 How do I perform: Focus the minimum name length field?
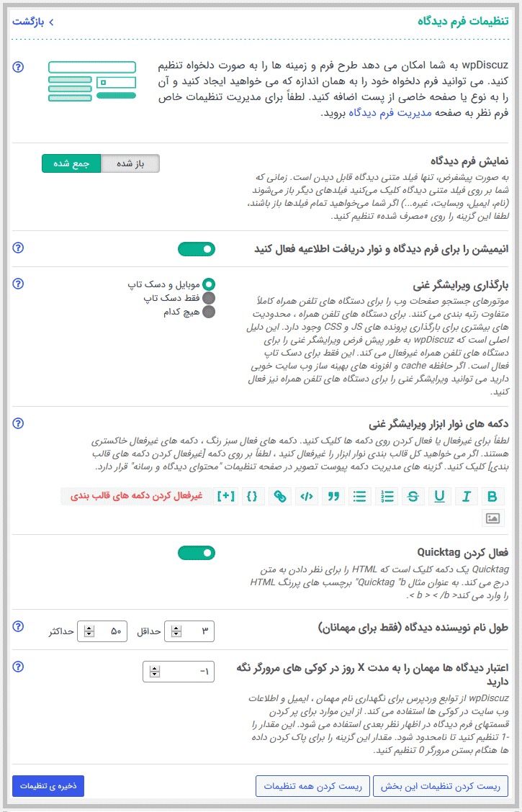click(x=189, y=631)
